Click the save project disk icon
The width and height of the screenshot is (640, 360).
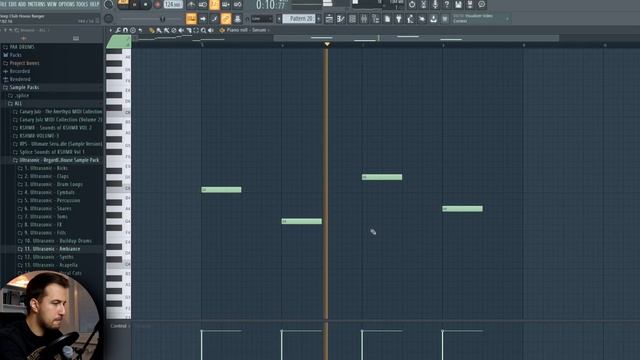point(458,4)
